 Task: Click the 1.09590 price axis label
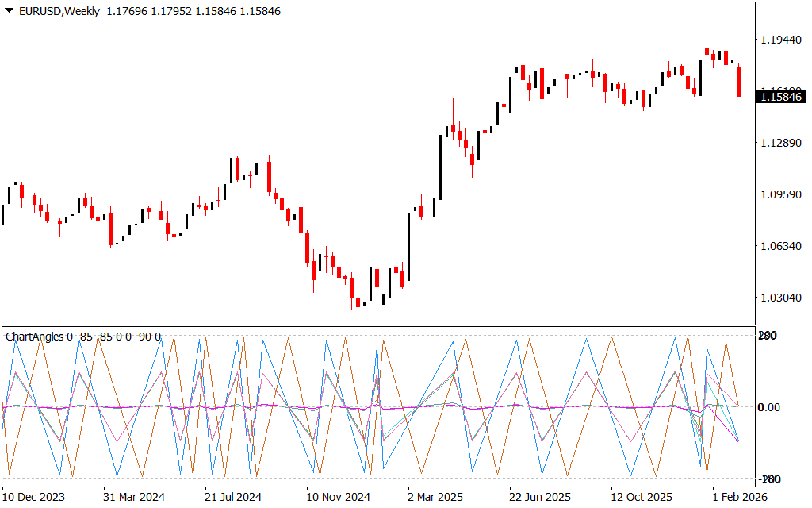[781, 194]
